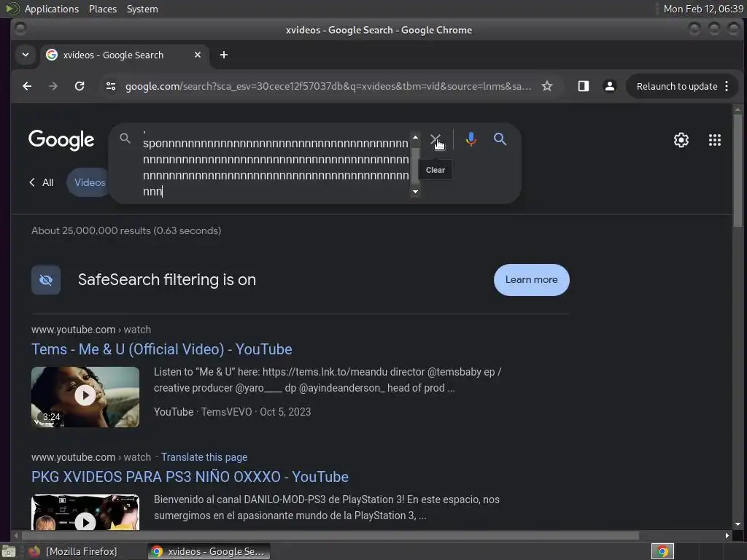Open Google quick settings gear
Image resolution: width=747 pixels, height=560 pixels.
pyautogui.click(x=681, y=140)
